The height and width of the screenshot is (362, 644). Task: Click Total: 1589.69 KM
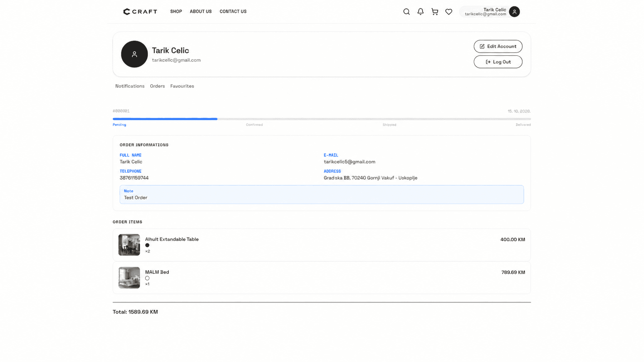[x=135, y=312]
